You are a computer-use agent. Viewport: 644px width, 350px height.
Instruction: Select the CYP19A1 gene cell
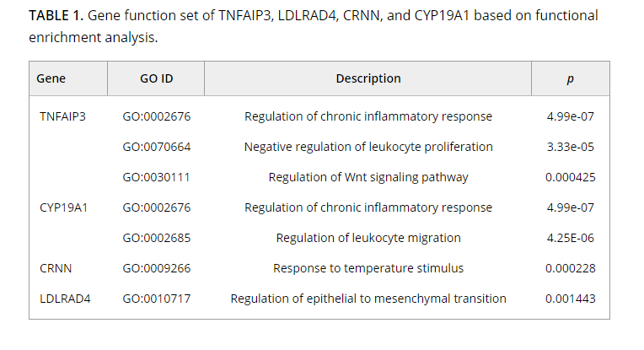[64, 207]
